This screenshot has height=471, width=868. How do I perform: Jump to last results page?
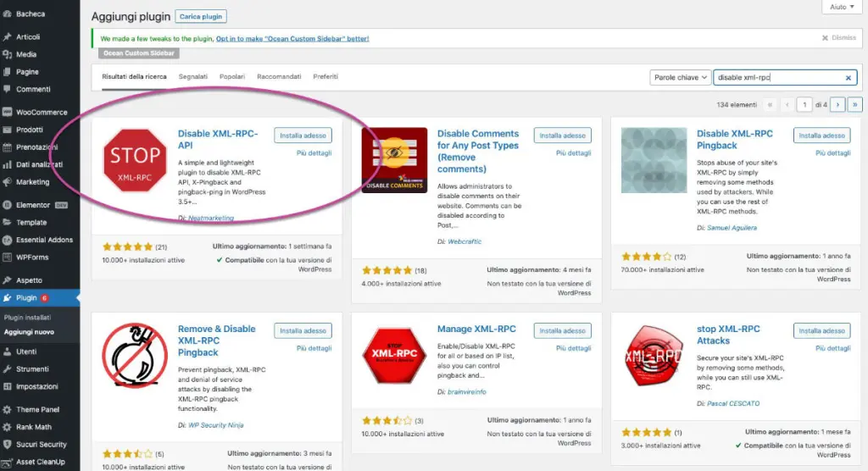[x=854, y=104]
